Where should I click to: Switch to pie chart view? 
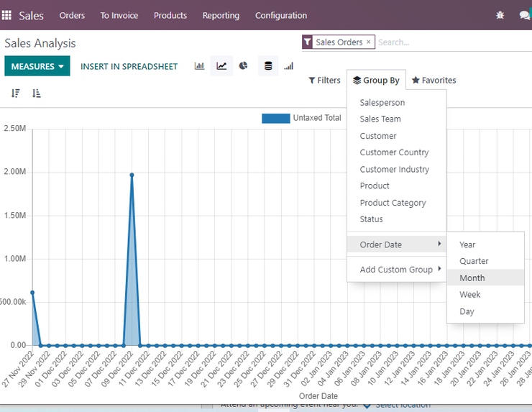coord(243,66)
